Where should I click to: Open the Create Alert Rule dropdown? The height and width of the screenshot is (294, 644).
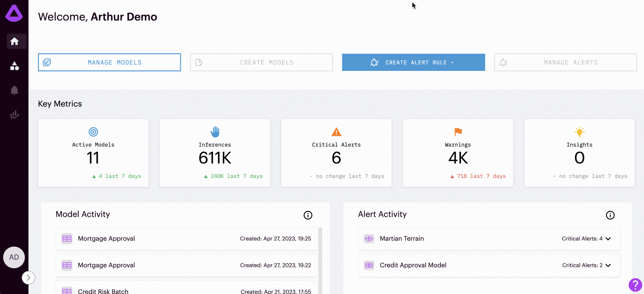tap(414, 62)
